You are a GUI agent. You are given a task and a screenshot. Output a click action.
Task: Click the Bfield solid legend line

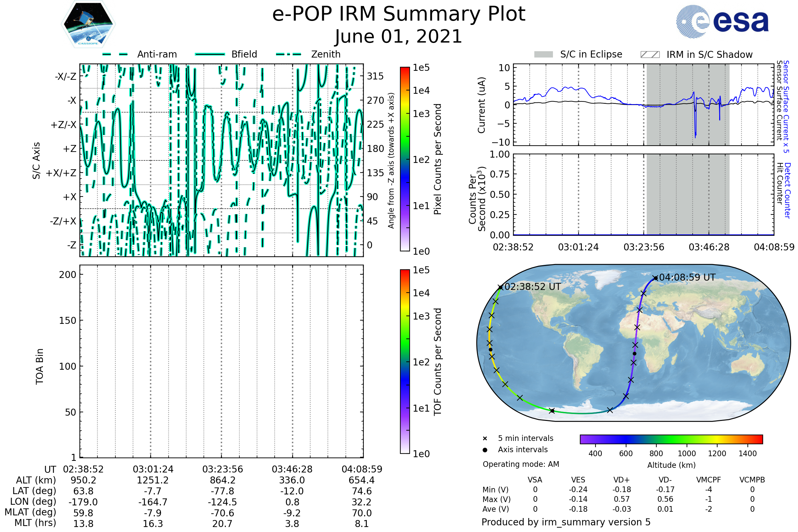(210, 54)
